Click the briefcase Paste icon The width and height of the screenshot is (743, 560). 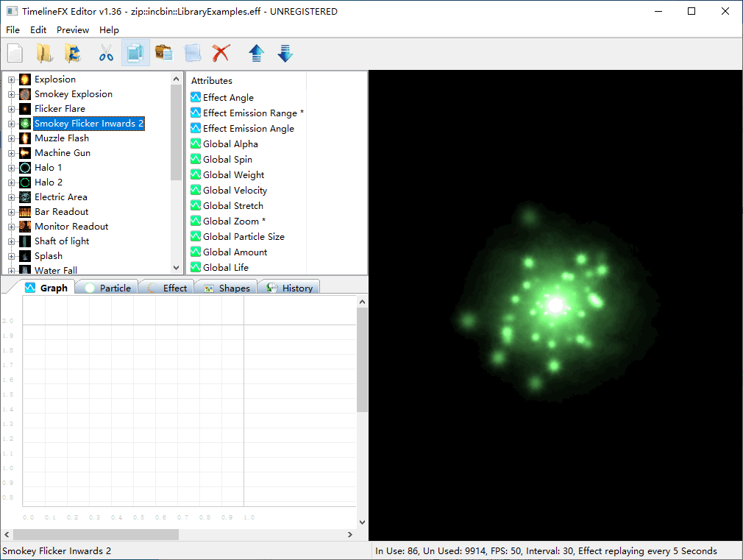click(x=163, y=54)
